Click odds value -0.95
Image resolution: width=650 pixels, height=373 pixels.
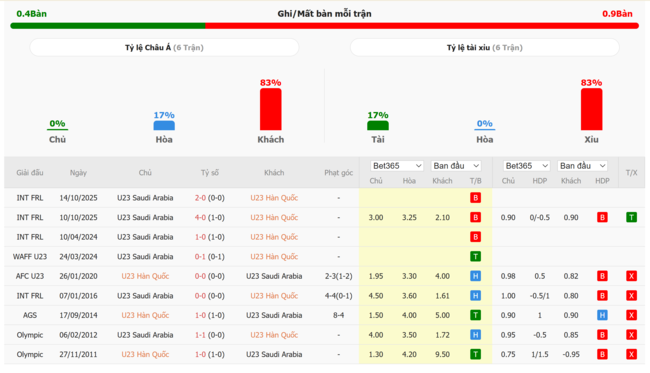571,354
